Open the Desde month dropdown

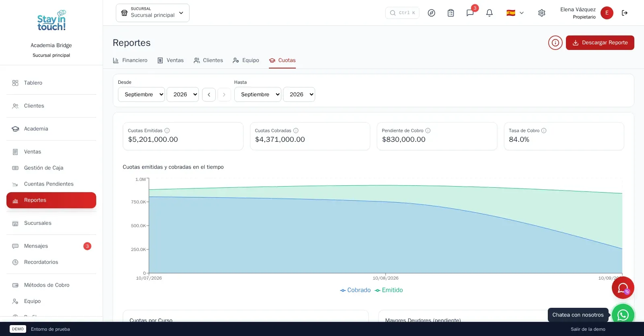click(141, 94)
